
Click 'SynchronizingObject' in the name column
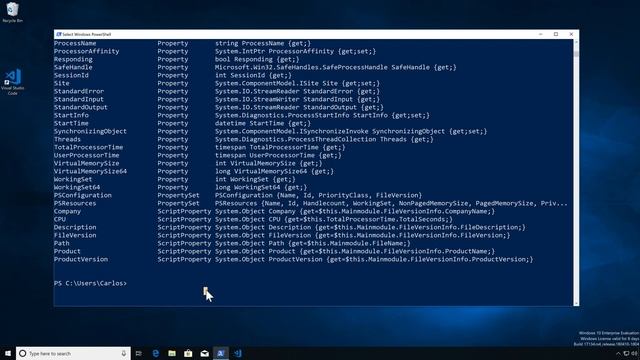tap(90, 131)
